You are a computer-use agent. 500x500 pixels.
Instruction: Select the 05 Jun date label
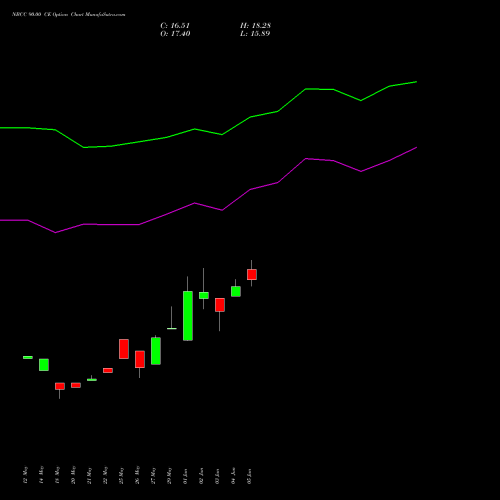point(249,476)
